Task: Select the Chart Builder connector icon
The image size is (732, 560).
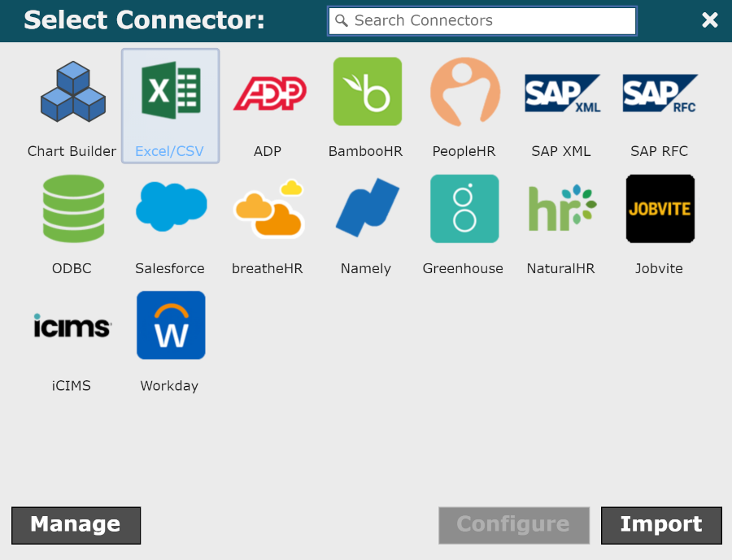Action: [x=72, y=92]
